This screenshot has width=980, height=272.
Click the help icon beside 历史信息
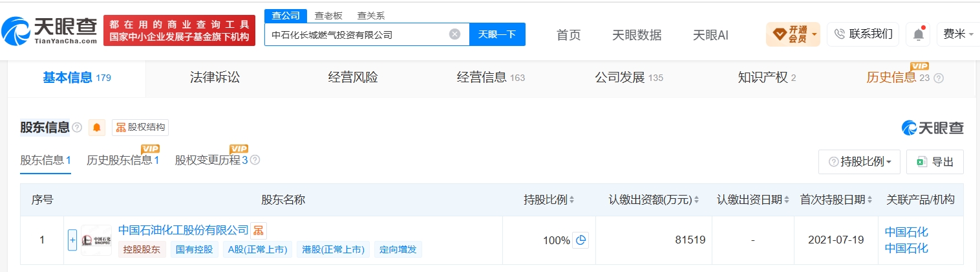939,78
